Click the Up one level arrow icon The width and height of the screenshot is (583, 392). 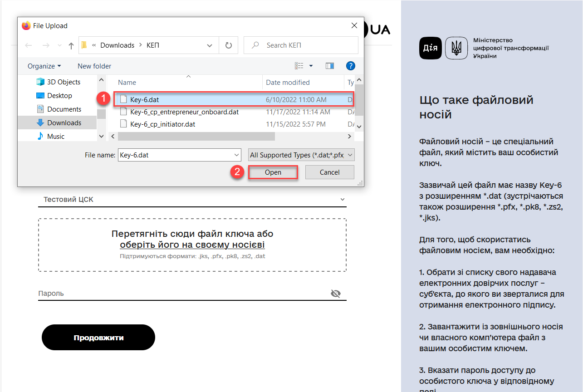coord(71,45)
